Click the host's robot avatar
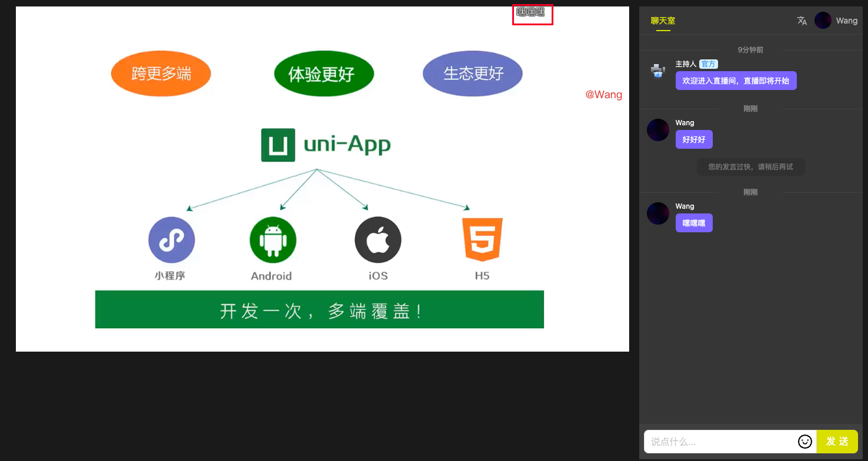 pos(658,71)
